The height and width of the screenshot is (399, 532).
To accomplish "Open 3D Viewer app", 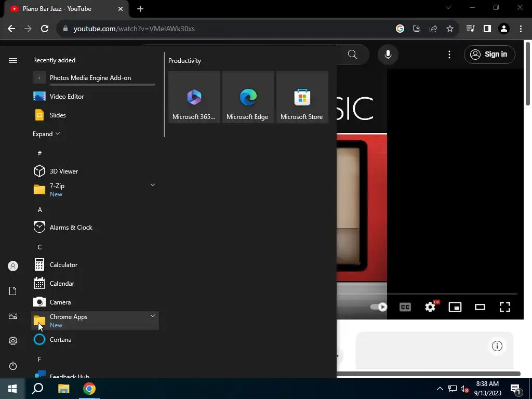I will tap(95, 171).
